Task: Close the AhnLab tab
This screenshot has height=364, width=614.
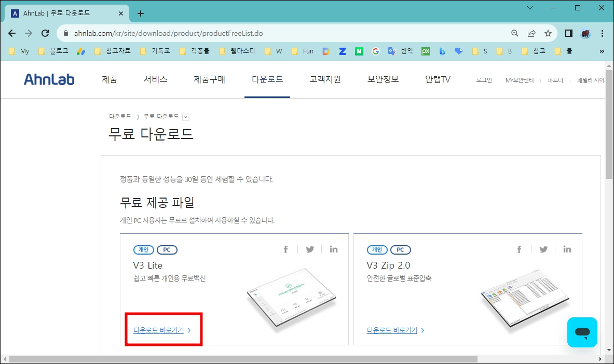Action: (121, 13)
